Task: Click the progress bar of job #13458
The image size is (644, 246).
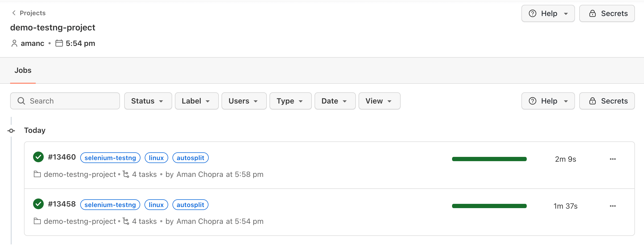Action: click(x=489, y=206)
